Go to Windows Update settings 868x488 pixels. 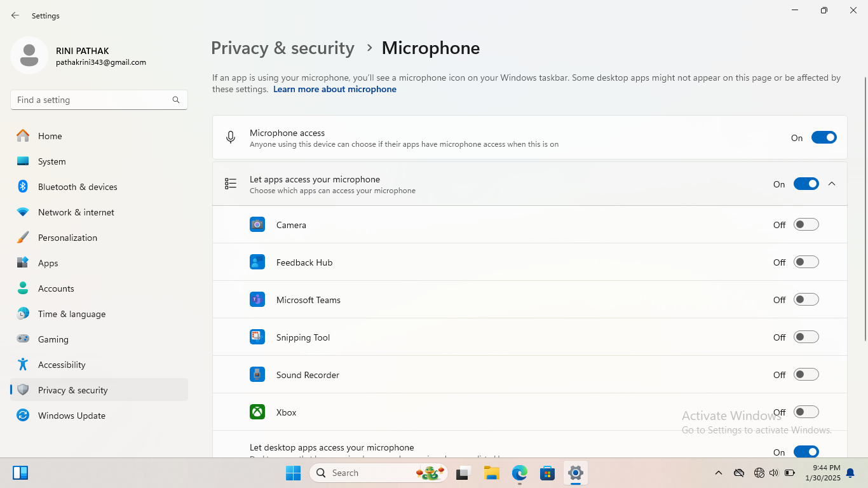71,416
